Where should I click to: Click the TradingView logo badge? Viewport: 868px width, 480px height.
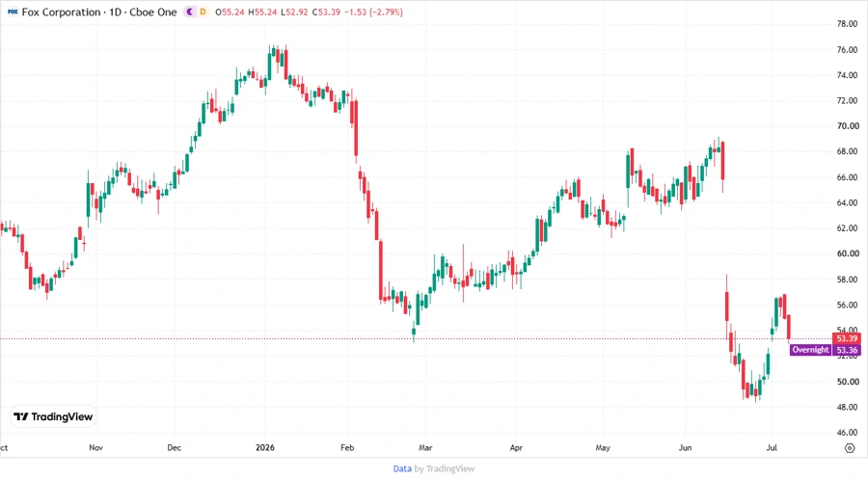(x=54, y=417)
